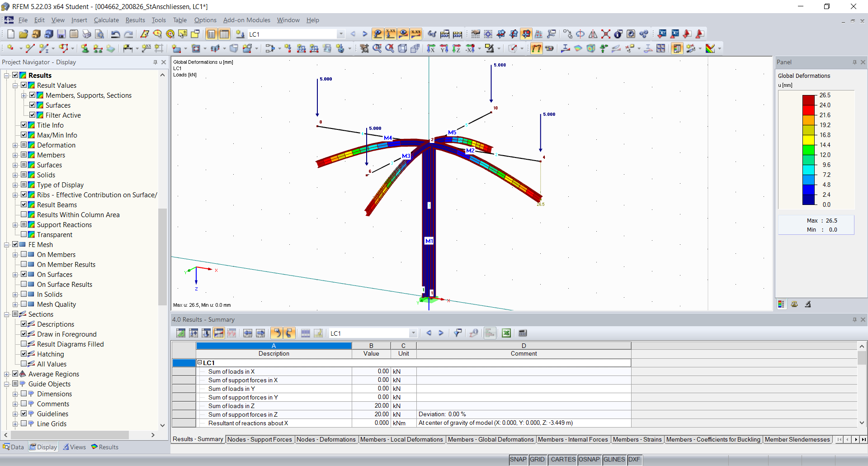Switch to Members - Global Deformations tab
The height and width of the screenshot is (466, 868).
[491, 439]
